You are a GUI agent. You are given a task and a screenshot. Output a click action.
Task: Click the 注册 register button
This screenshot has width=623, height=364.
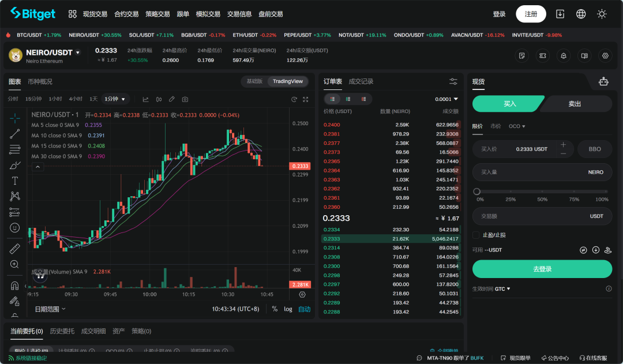point(531,14)
